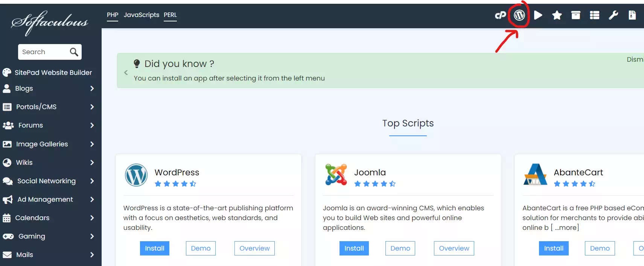Open the Social Networking menu label

[x=46, y=181]
